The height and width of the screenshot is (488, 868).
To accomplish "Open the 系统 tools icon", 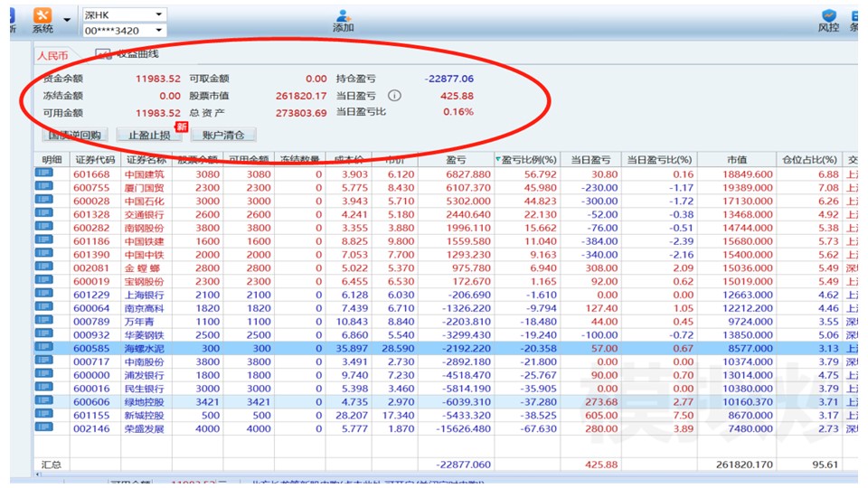I will (x=42, y=21).
